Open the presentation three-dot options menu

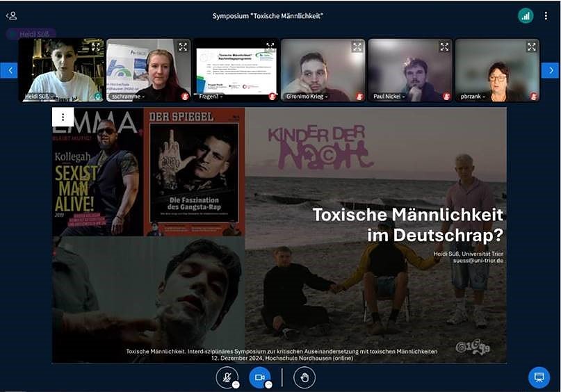pyautogui.click(x=63, y=117)
